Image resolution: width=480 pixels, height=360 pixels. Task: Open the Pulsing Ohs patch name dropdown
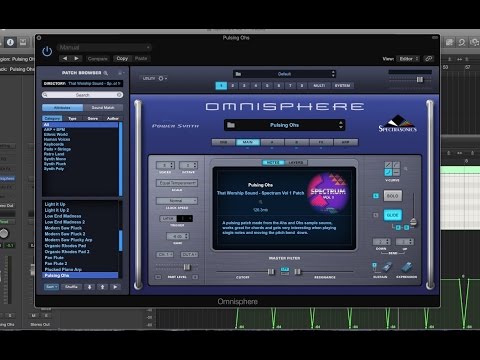point(284,125)
